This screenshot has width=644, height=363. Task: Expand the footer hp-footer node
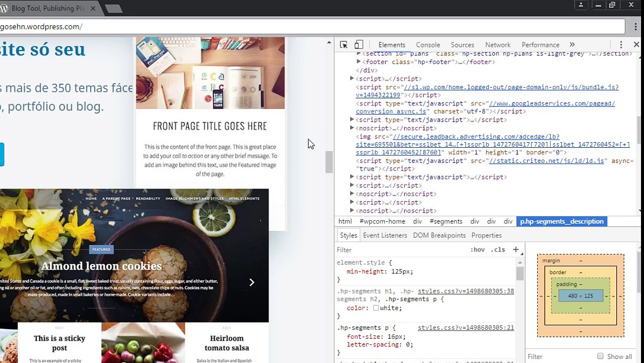pyautogui.click(x=359, y=62)
